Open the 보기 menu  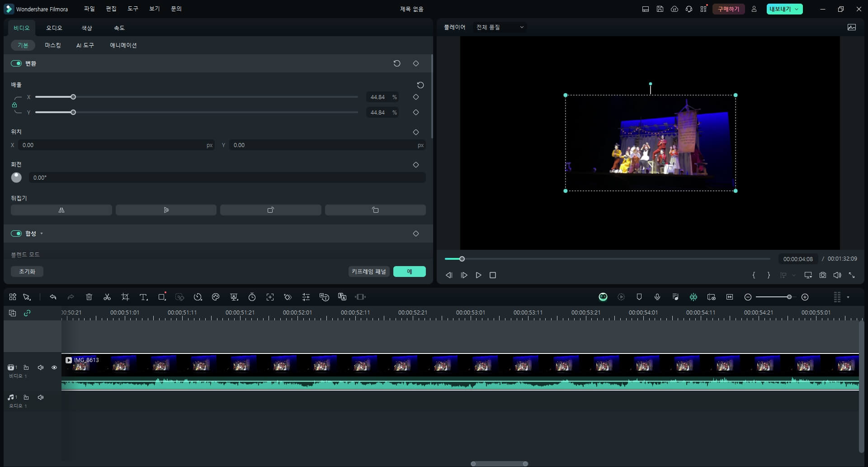coord(155,9)
